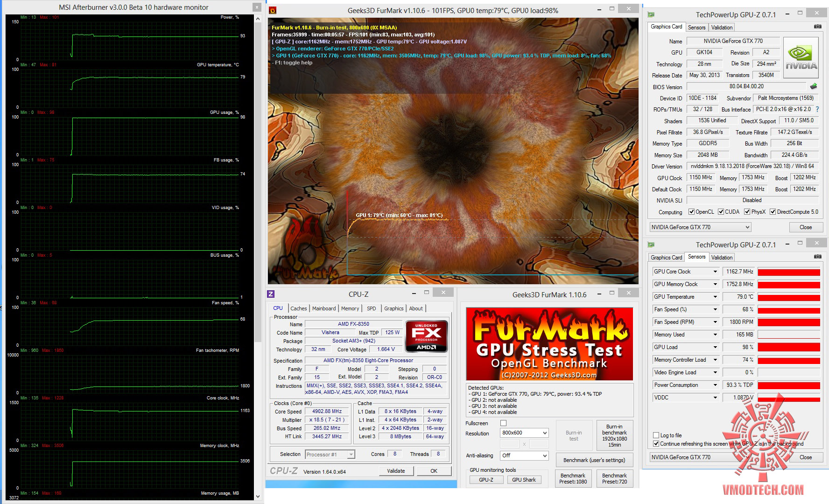Click the "80.04.B4.00.20" BIOS Version field
This screenshot has width=829, height=504.
click(x=746, y=86)
